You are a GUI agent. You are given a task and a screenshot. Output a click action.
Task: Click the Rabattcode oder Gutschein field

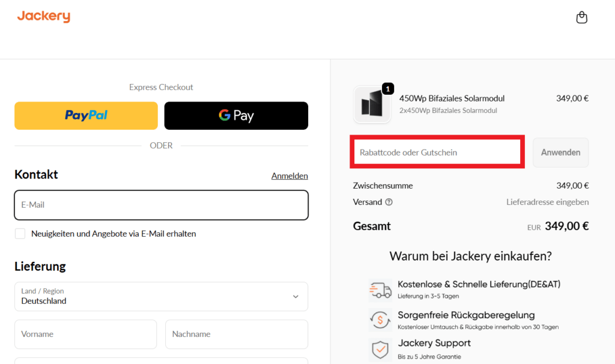tap(437, 152)
